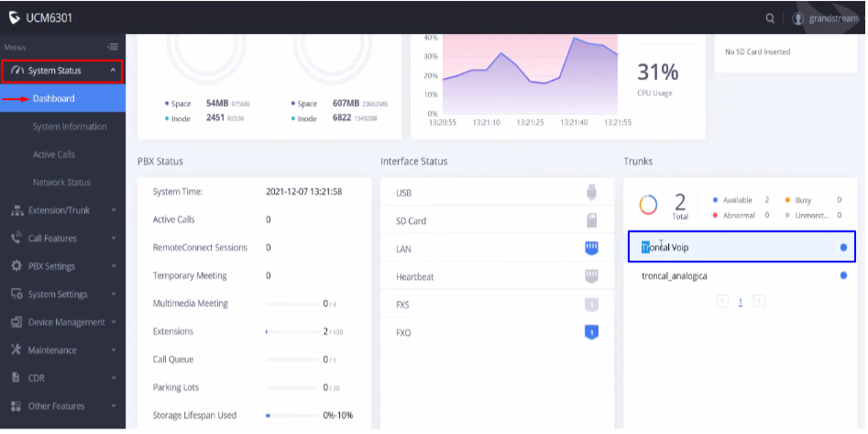Click the USB interface status icon
Image resolution: width=868 pixels, height=434 pixels.
592,193
